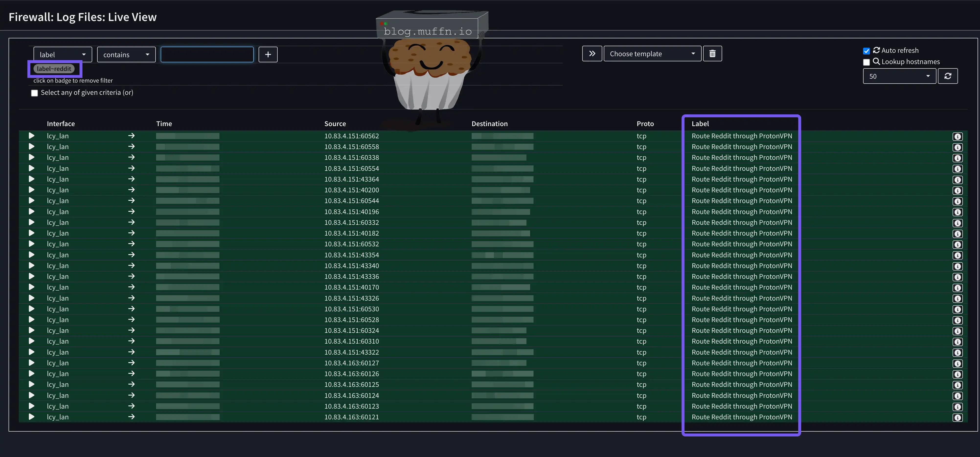Expand log row with source 10.83.4.151:60558
The height and width of the screenshot is (457, 980).
coord(32,147)
